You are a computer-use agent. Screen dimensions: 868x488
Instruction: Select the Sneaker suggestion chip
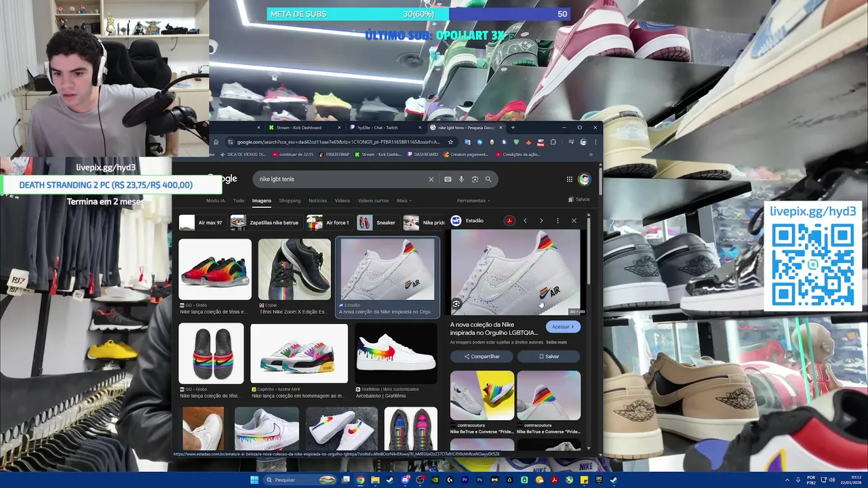378,222
